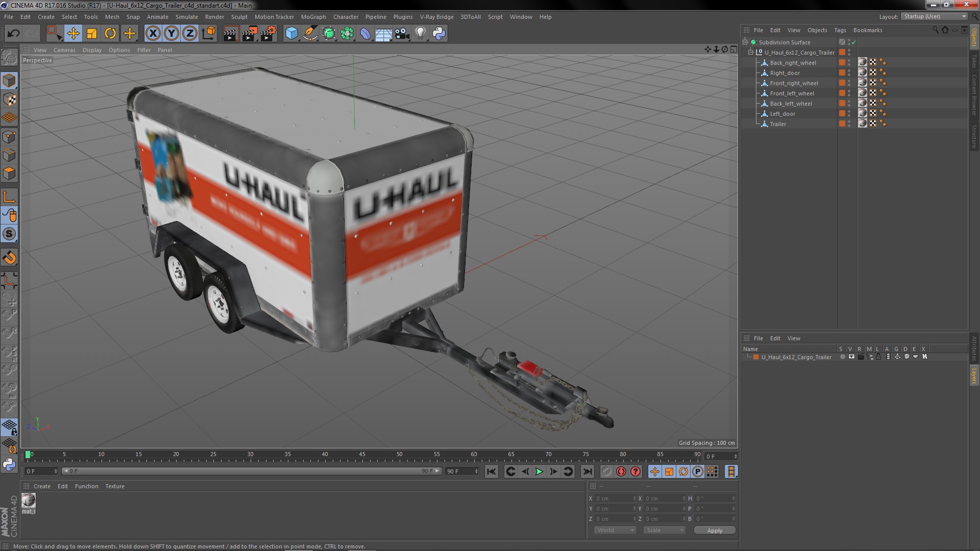Open the World coordinate system dropdown
The height and width of the screenshot is (551, 980).
click(615, 530)
